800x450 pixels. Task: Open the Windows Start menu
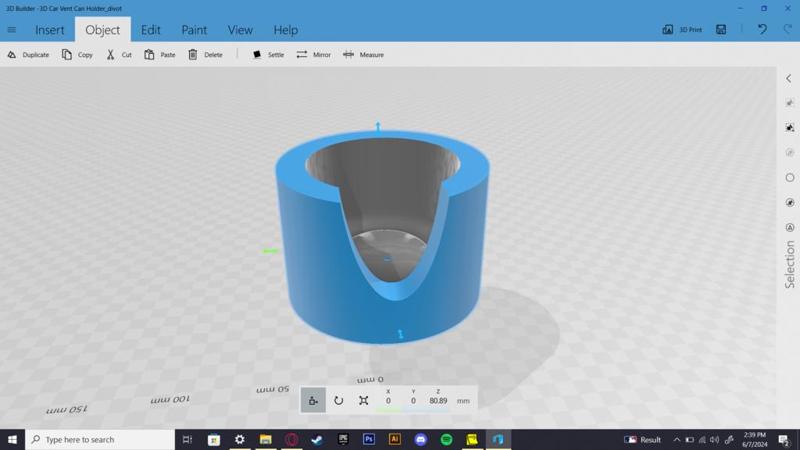[x=12, y=439]
